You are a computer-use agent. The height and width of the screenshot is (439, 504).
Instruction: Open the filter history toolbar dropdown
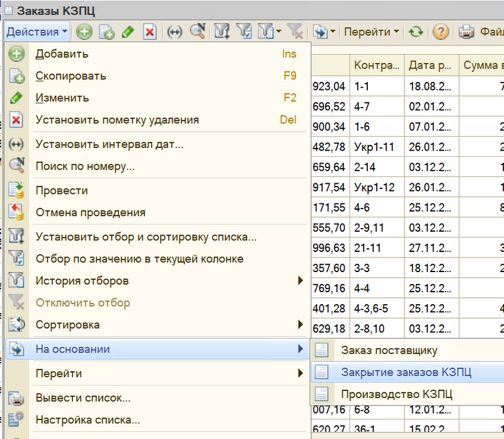[x=270, y=31]
